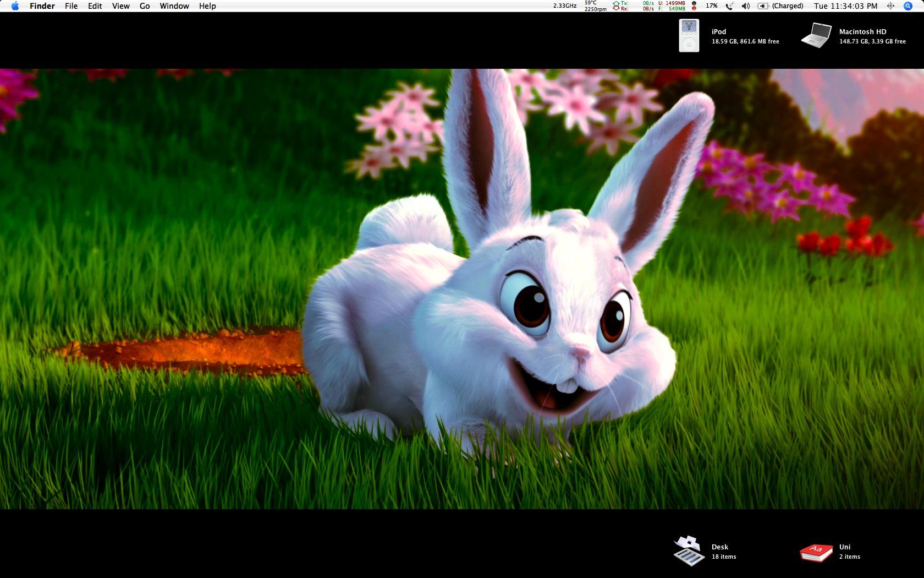
Task: Click the Desk 18 items text
Action: [x=724, y=557]
